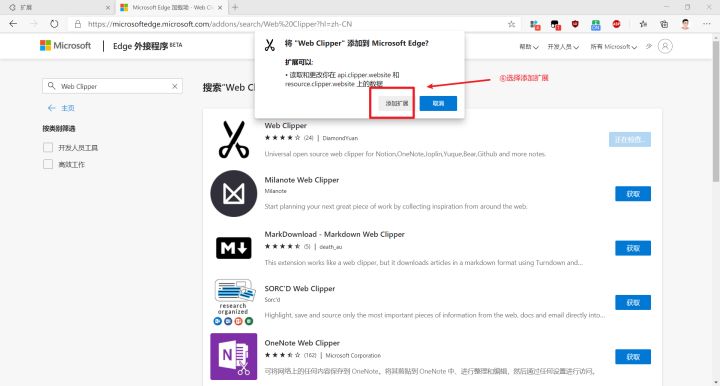Click the sign-in account circle icon

tap(665, 46)
